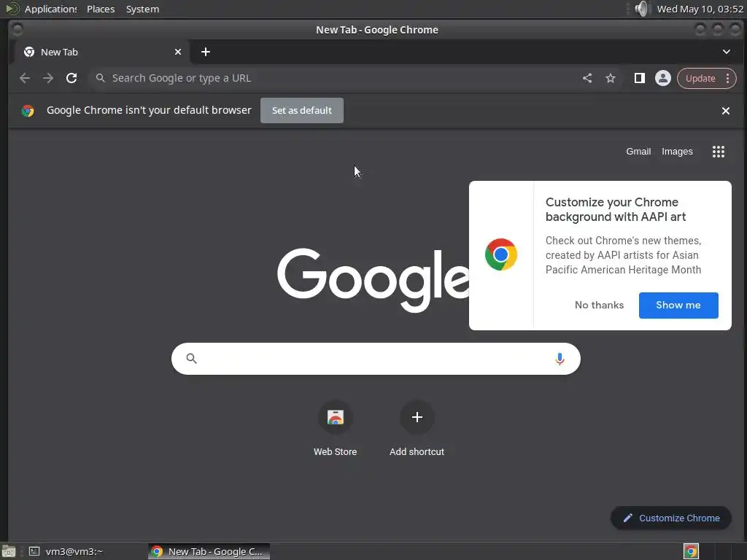747x560 pixels.
Task: Click the Chrome icon in the infobar
Action: 28,111
